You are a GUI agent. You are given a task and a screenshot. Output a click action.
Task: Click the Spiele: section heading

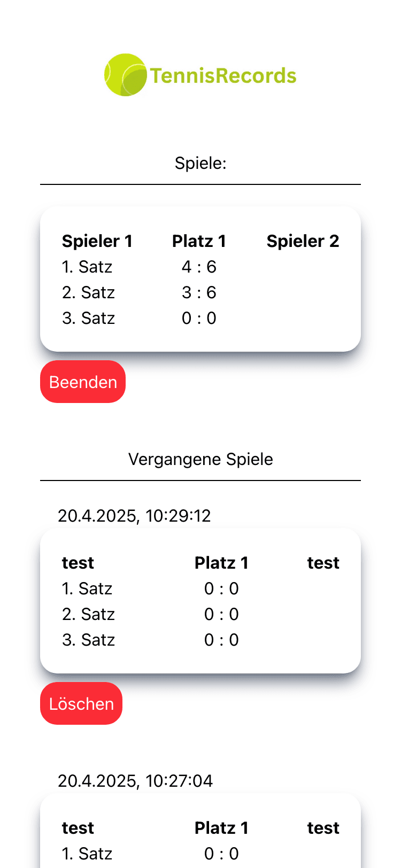(200, 163)
